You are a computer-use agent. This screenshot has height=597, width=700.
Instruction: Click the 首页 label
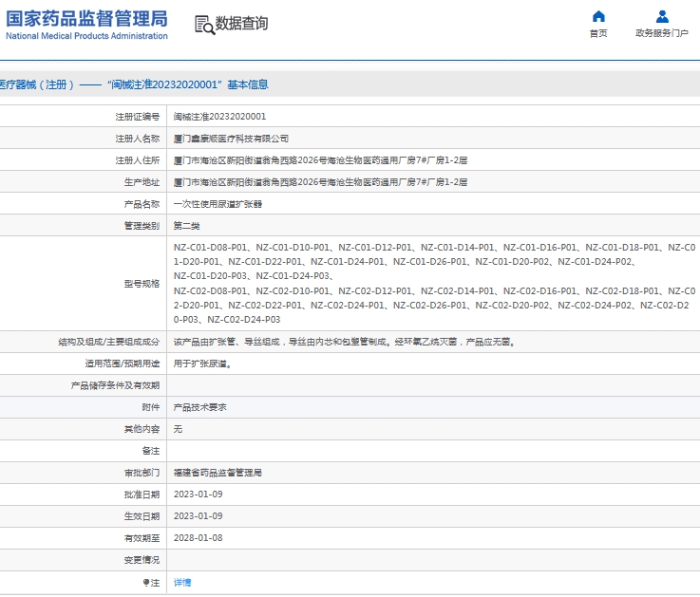(598, 33)
